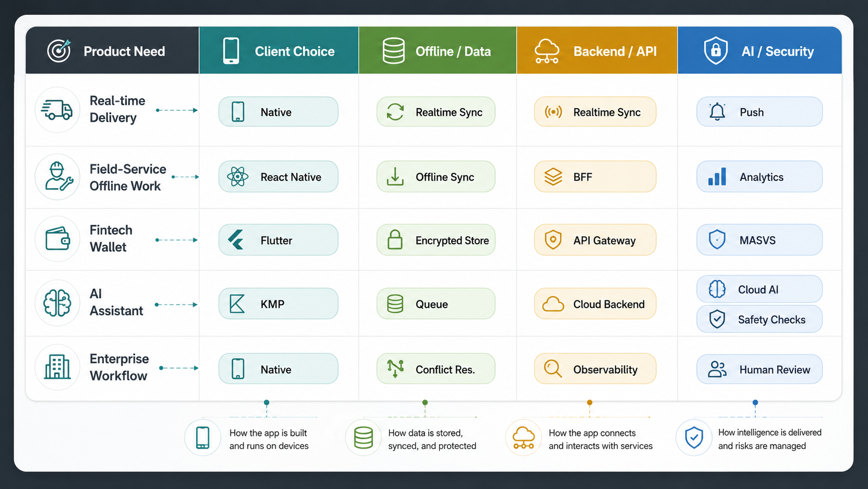The height and width of the screenshot is (489, 868).
Task: Click the KMP pill
Action: coord(278,304)
